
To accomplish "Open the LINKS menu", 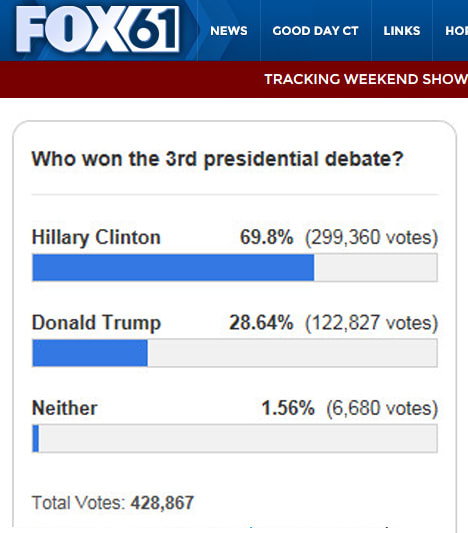I will click(402, 31).
